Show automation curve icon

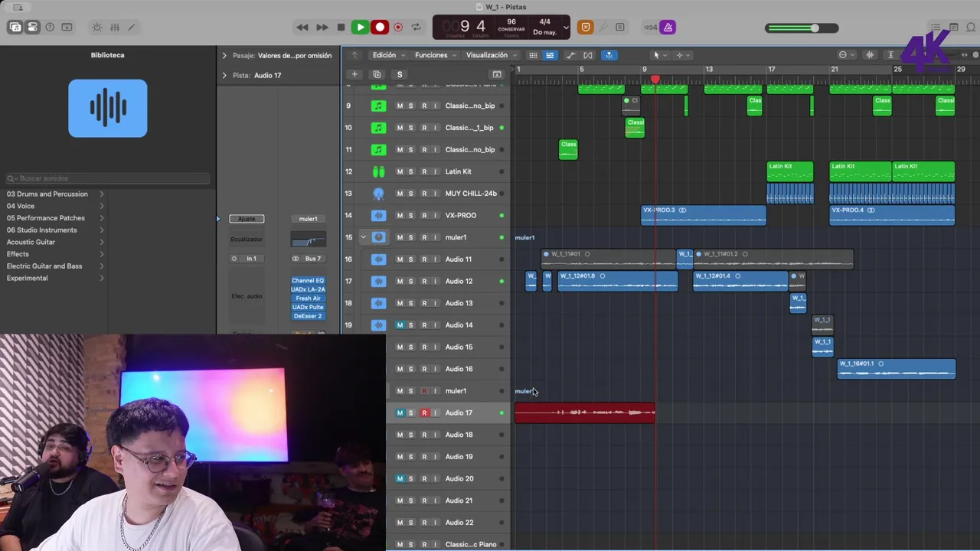[x=570, y=55]
